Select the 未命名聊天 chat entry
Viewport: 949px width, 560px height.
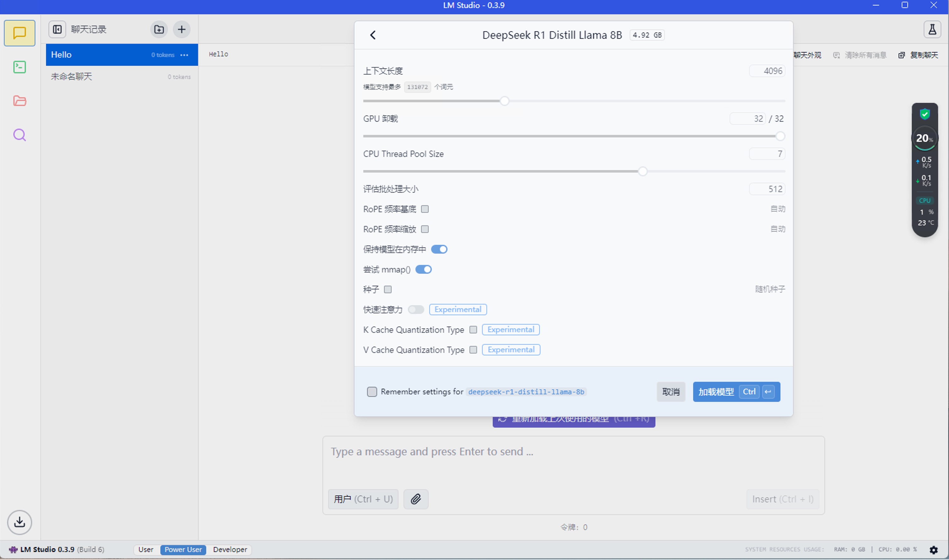coord(122,77)
